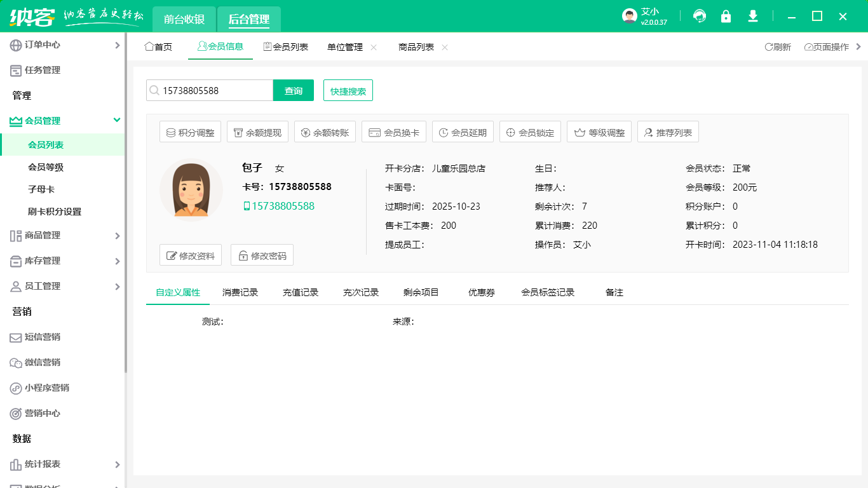This screenshot has height=488, width=868.
Task: Switch to the 消费记录 tab
Action: click(240, 292)
